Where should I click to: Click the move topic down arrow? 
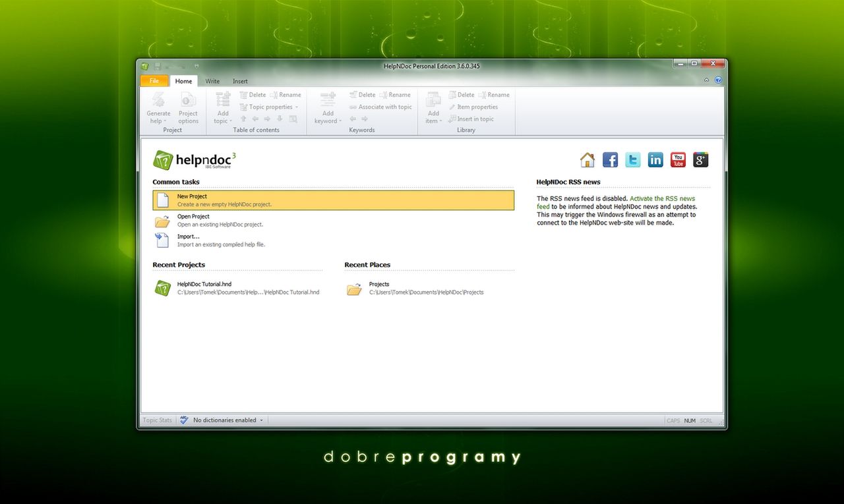pos(280,119)
